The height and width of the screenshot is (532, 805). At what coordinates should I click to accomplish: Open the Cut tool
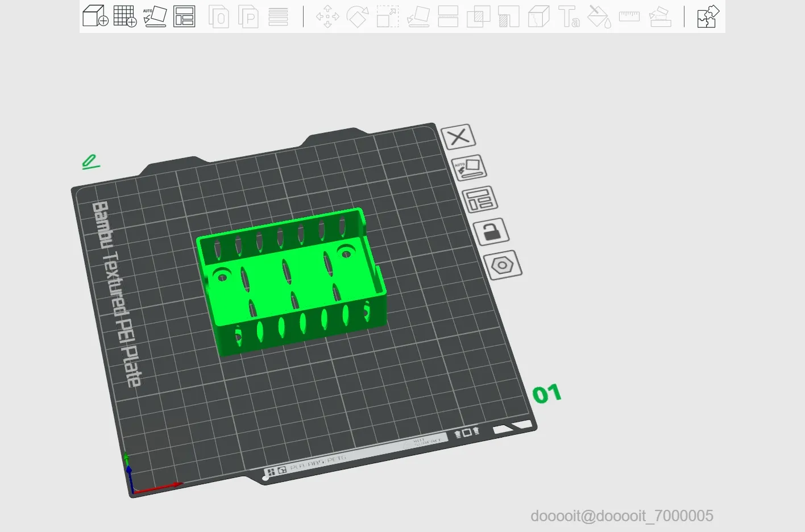click(448, 16)
